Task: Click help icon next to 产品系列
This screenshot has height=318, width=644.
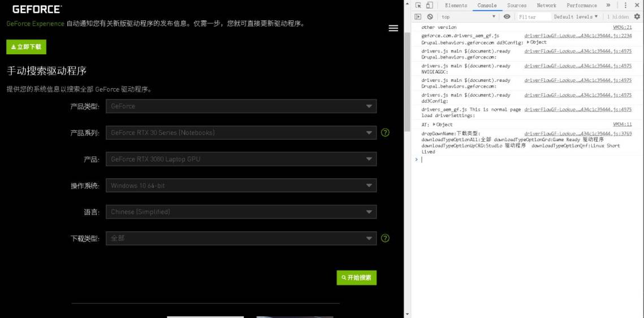Action: (385, 133)
